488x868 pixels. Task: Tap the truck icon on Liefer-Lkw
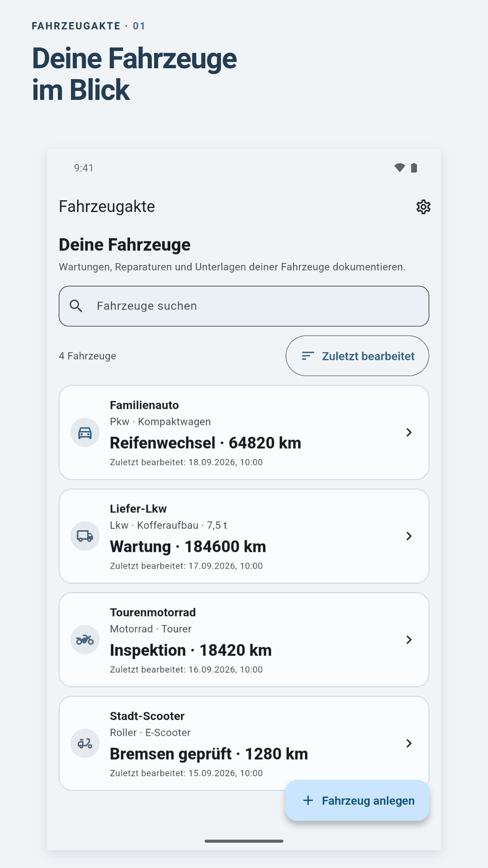pyautogui.click(x=85, y=536)
